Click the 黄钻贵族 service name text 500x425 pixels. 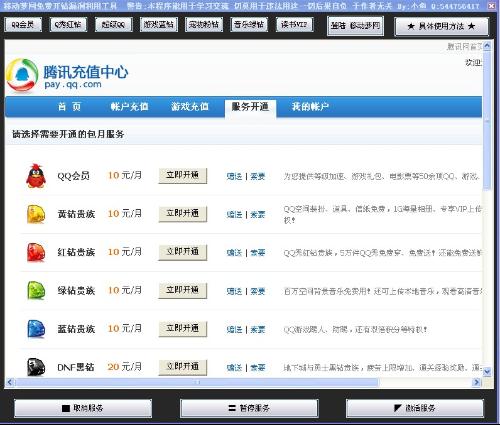(x=76, y=214)
